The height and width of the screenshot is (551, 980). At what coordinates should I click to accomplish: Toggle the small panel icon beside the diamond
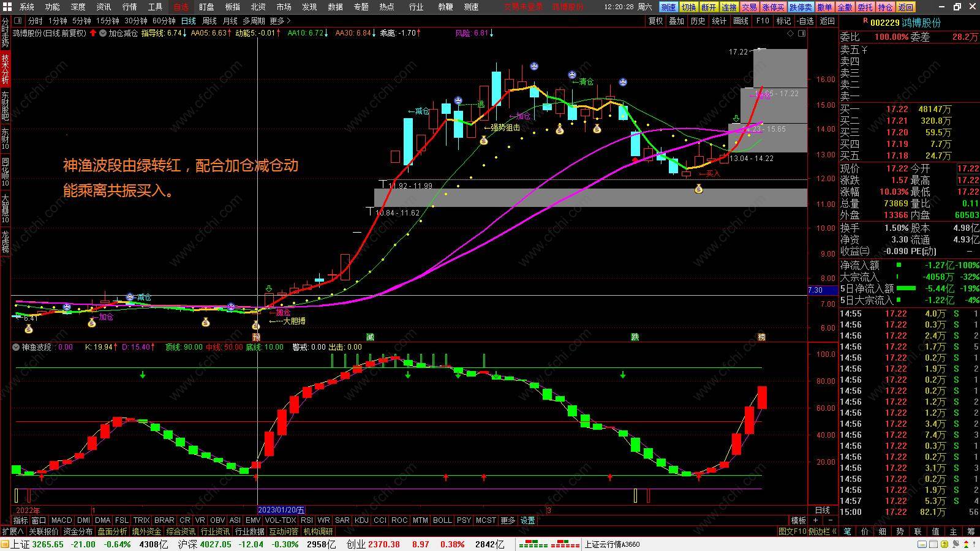pyautogui.click(x=801, y=33)
